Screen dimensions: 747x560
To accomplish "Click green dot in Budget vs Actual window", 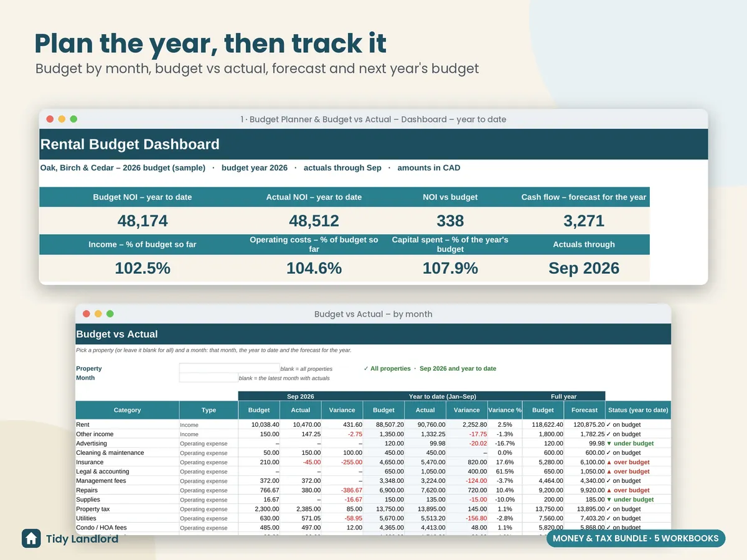I will tap(110, 314).
